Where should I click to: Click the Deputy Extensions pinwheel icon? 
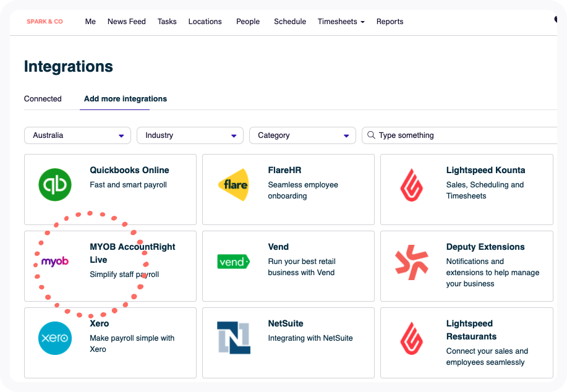[412, 263]
